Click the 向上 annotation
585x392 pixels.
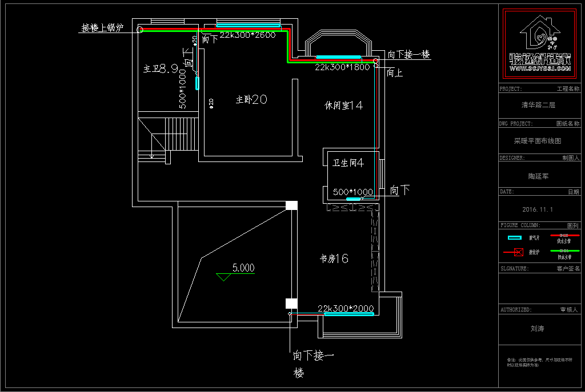point(394,72)
